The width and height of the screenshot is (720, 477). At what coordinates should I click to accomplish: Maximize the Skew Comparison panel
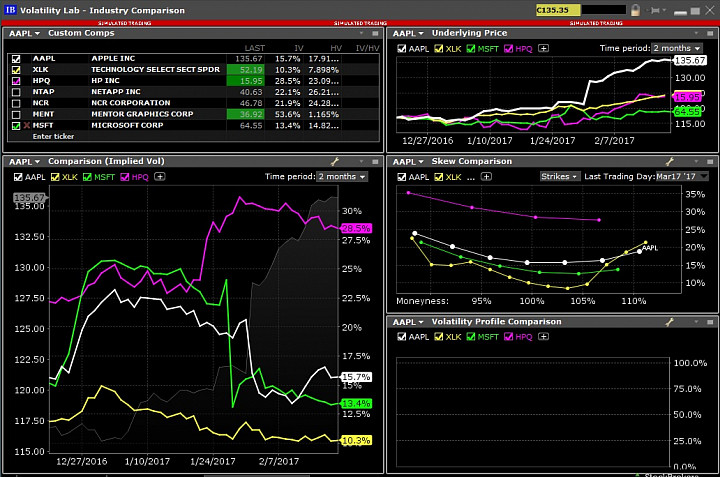[710, 162]
